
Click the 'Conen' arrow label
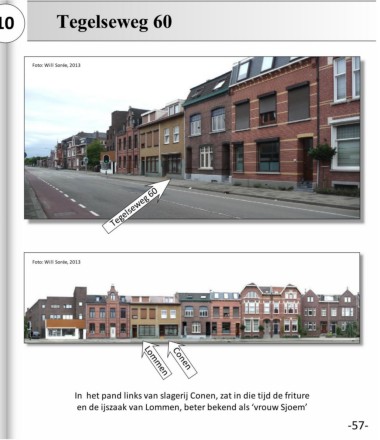[182, 359]
